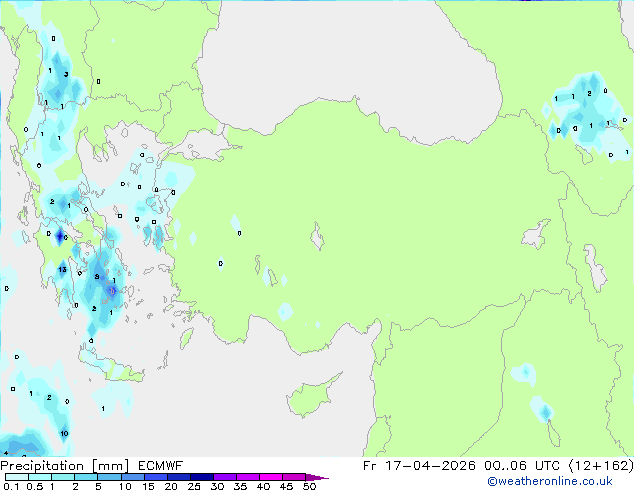Click the '10' precipitation value on map
Viewport: 634px width, 490px height.
(64, 434)
